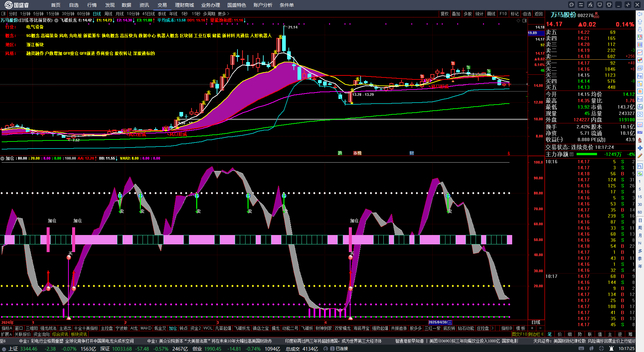Click the RSI indicator icon in right toolbar
The image size is (644, 352).
click(x=640, y=132)
